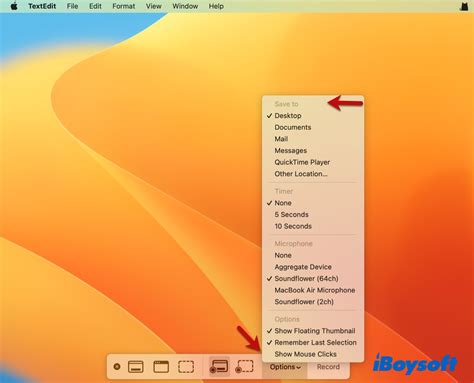Viewport: 474px width, 383px height.
Task: Set save destination to Messages
Action: click(x=313, y=151)
